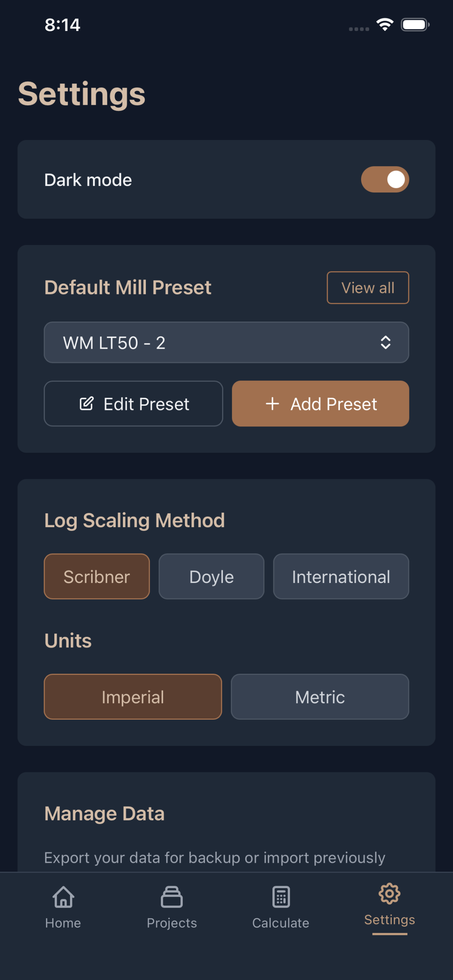Image resolution: width=453 pixels, height=980 pixels.
Task: Tap the Manage Data section heading
Action: click(104, 813)
